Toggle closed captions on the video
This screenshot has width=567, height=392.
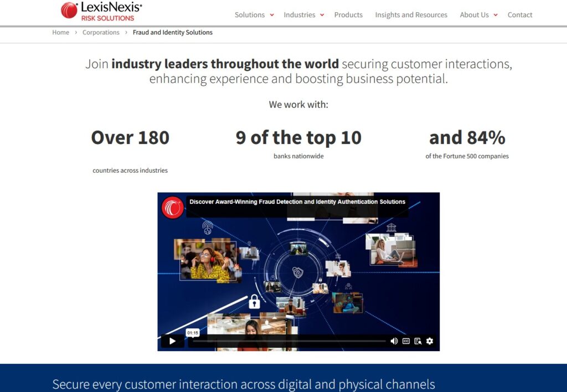tap(406, 341)
